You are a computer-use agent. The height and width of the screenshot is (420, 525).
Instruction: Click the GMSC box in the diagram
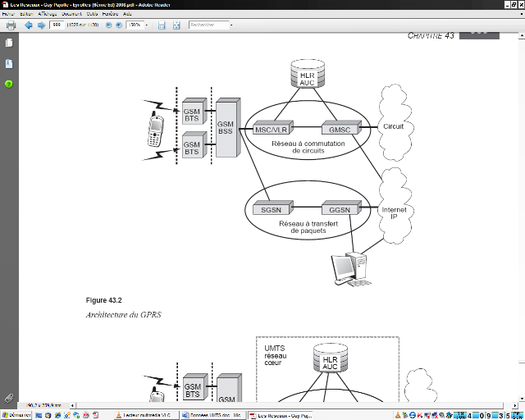point(341,128)
